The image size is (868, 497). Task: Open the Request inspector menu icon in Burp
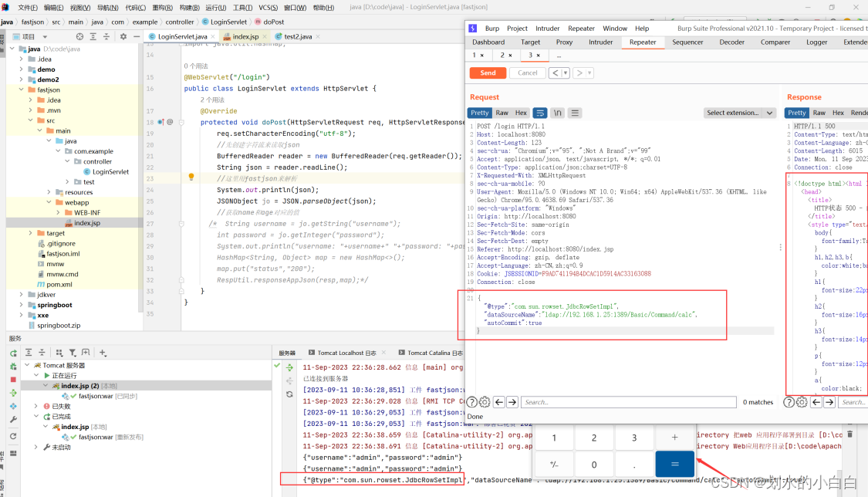[575, 113]
